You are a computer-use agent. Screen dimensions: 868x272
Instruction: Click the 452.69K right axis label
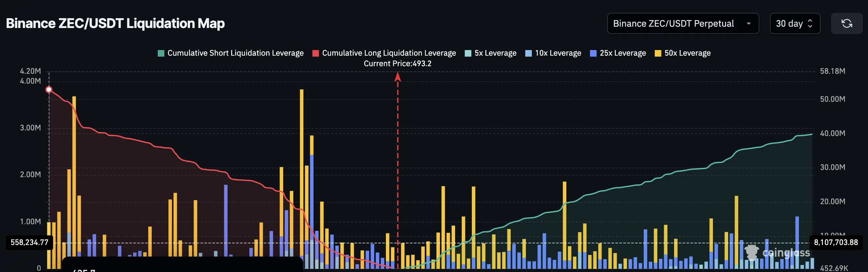click(834, 268)
